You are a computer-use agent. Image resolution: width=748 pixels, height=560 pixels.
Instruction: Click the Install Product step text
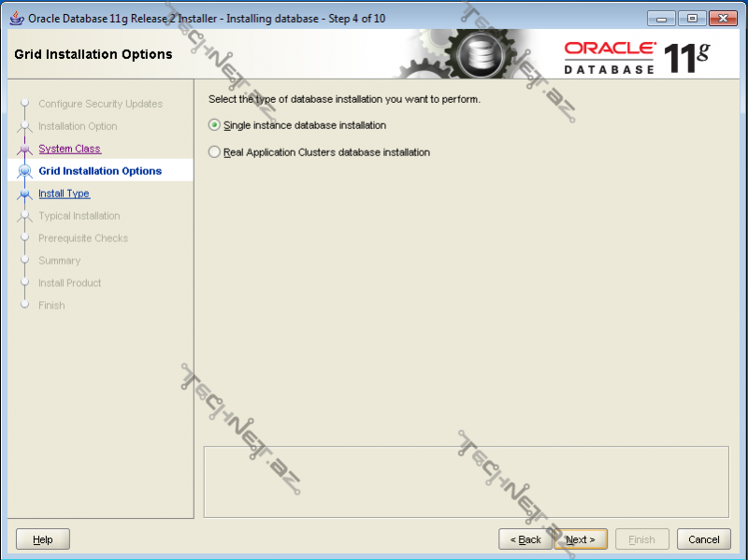point(70,283)
